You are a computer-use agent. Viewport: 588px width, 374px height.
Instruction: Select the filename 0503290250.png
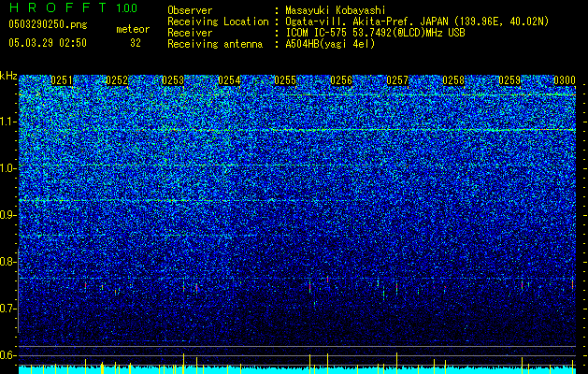tap(48, 24)
